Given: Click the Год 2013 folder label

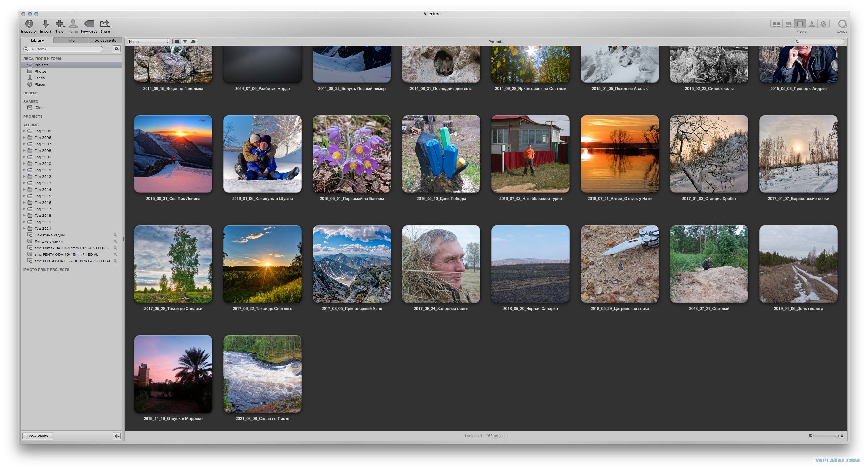Looking at the screenshot, I should click(x=43, y=183).
